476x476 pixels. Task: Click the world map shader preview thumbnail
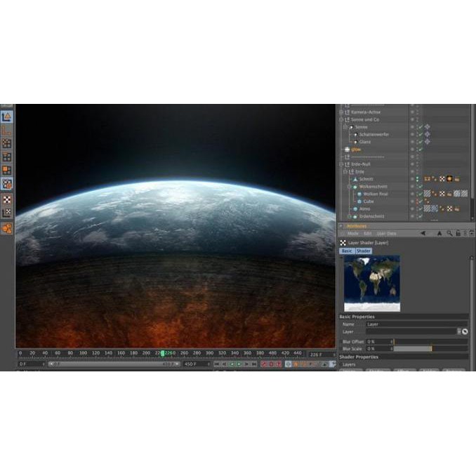click(371, 283)
